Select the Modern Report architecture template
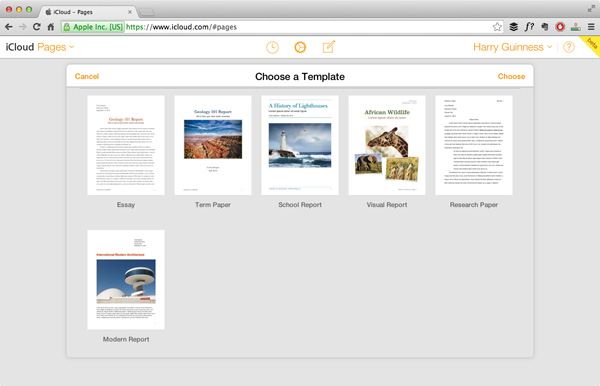Image resolution: width=600 pixels, height=386 pixels. tap(126, 280)
